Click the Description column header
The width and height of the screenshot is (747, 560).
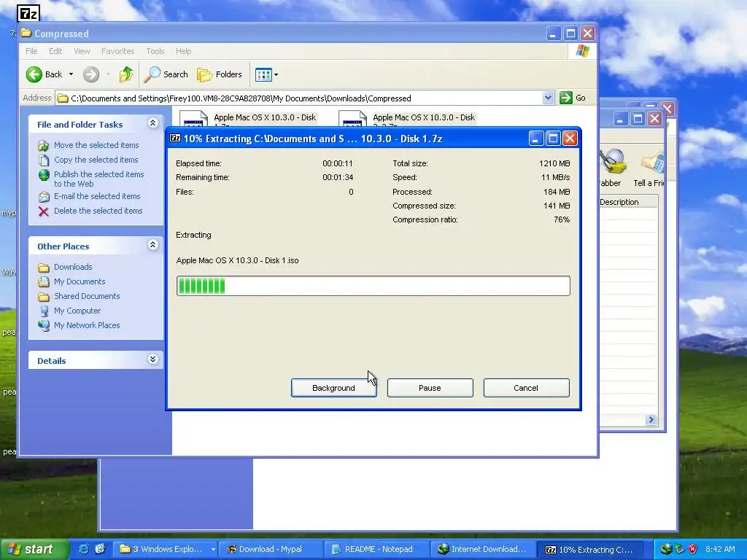point(628,202)
